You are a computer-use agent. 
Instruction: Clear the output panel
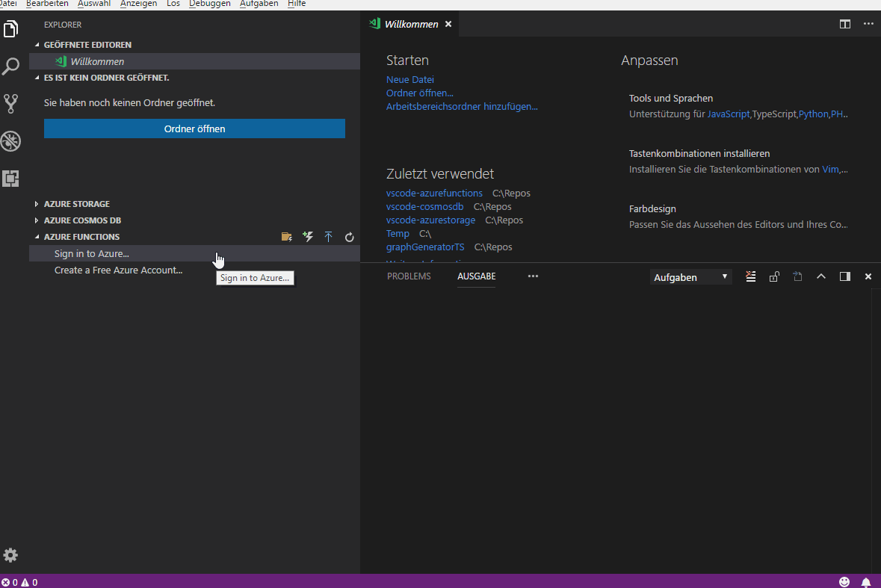point(751,276)
